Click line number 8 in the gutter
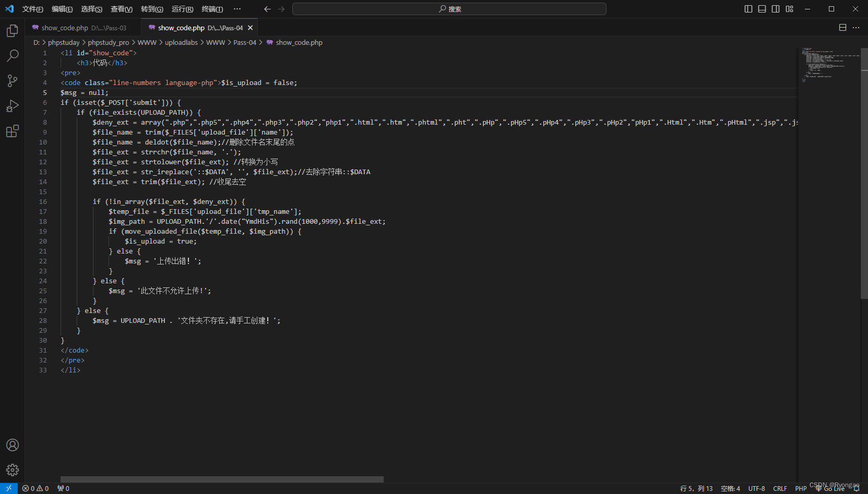 pyautogui.click(x=45, y=122)
